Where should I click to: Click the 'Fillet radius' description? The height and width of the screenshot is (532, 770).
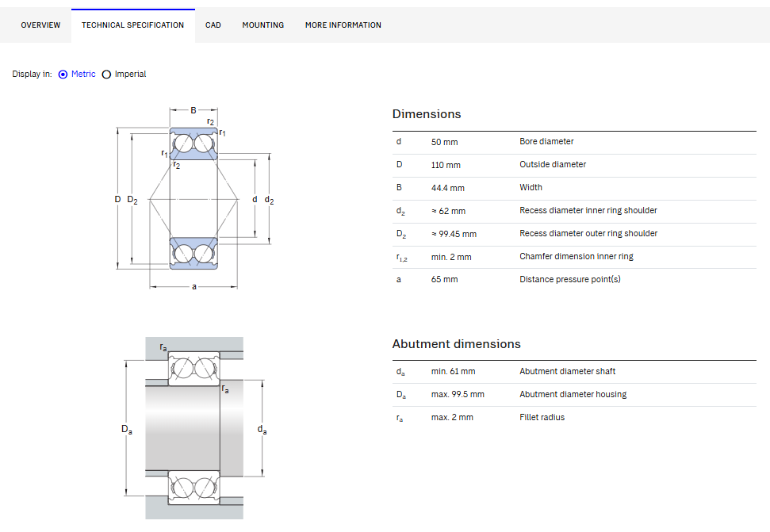tap(542, 417)
